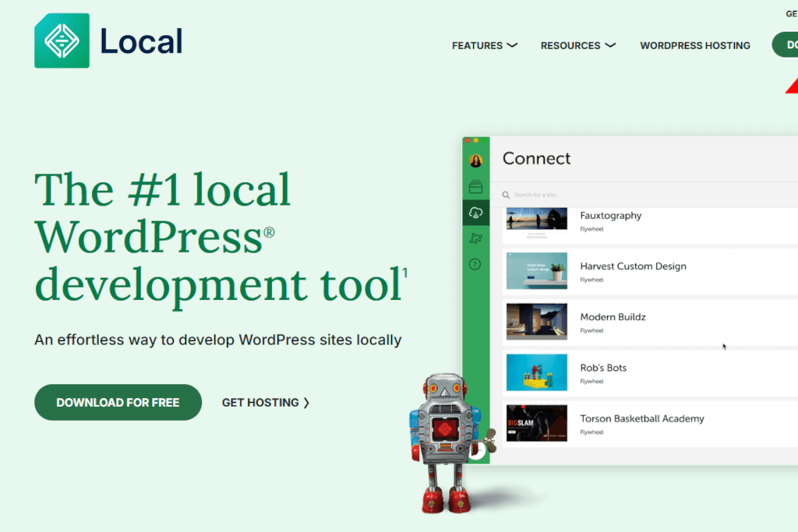Click the red macOS close dot

pyautogui.click(x=468, y=140)
